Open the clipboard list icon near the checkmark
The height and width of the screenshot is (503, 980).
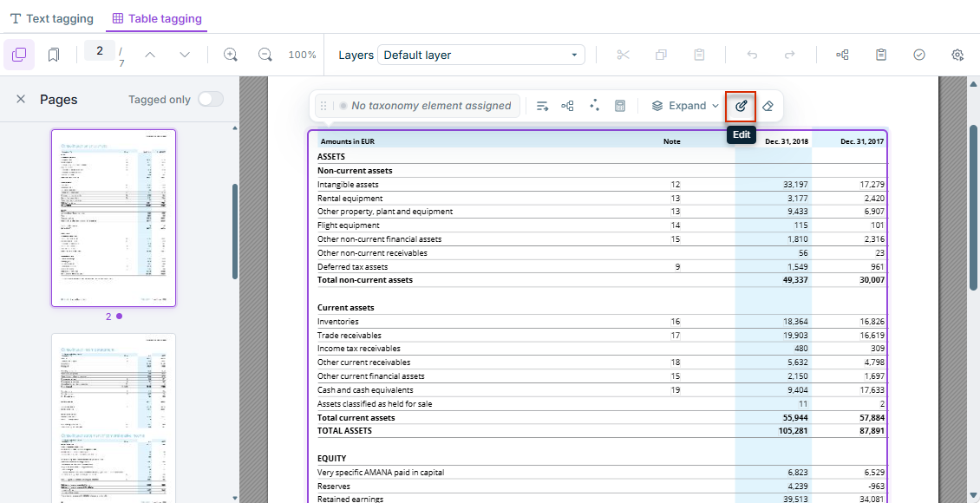click(880, 55)
